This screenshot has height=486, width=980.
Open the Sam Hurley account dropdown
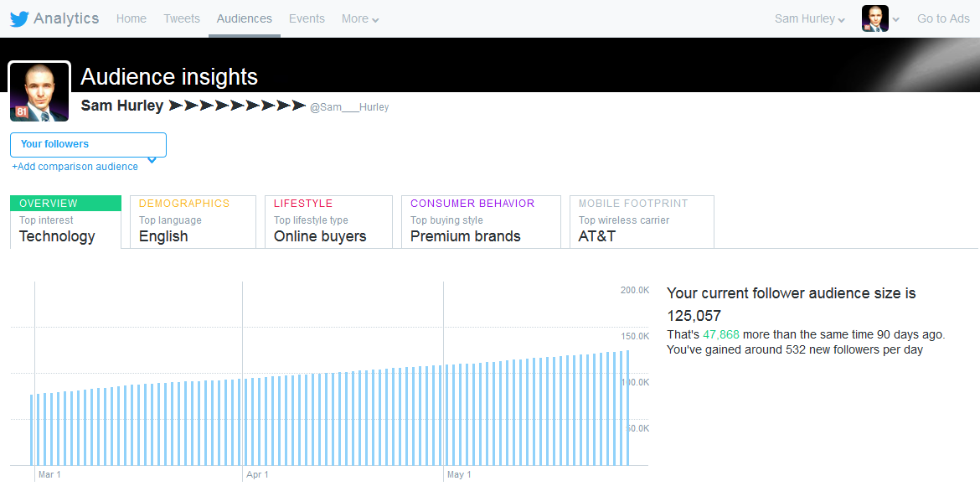[x=809, y=18]
